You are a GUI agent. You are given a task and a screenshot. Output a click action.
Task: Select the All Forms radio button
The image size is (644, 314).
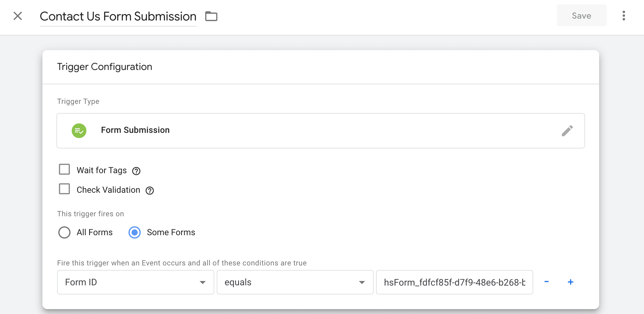click(64, 232)
